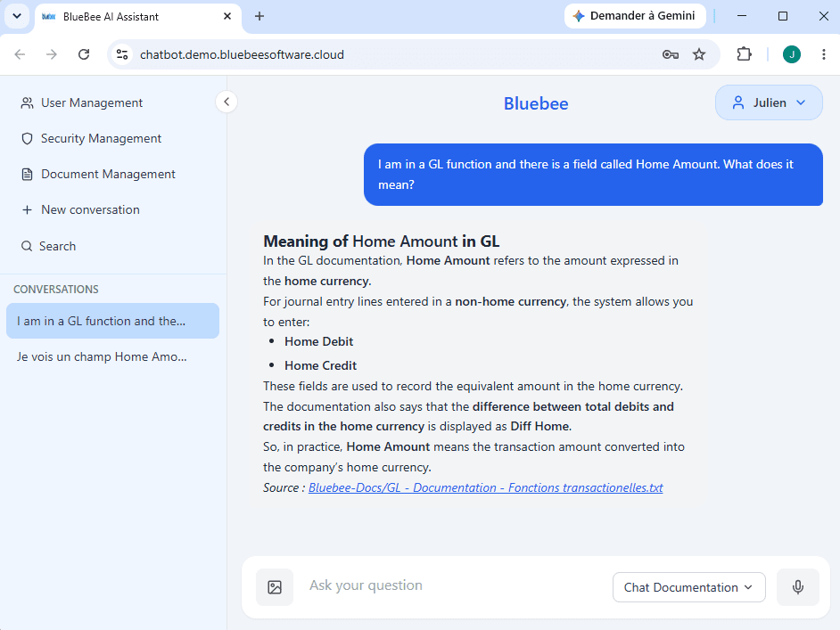Image resolution: width=840 pixels, height=630 pixels.
Task: Click the 'Meaning of Home Amount in GL' heading
Action: point(382,241)
